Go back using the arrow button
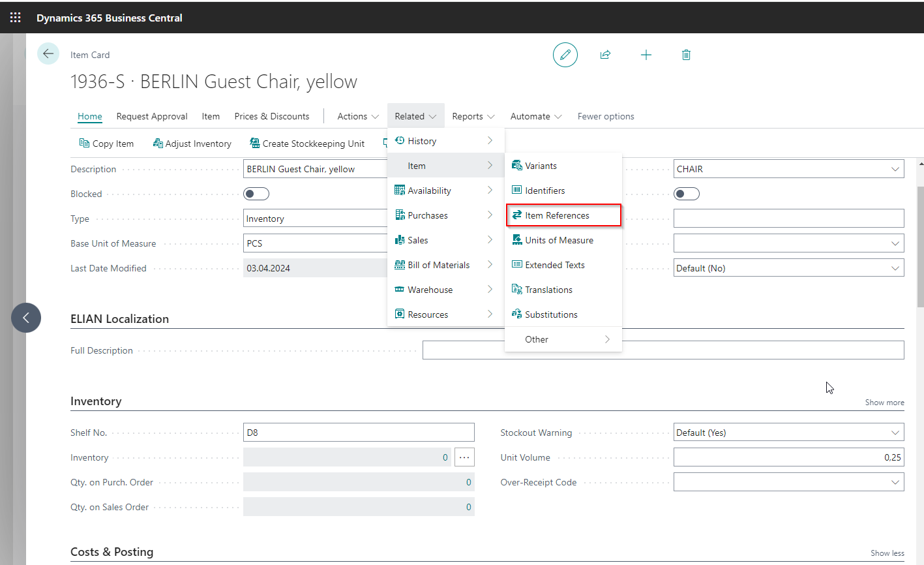This screenshot has width=924, height=565. (48, 54)
